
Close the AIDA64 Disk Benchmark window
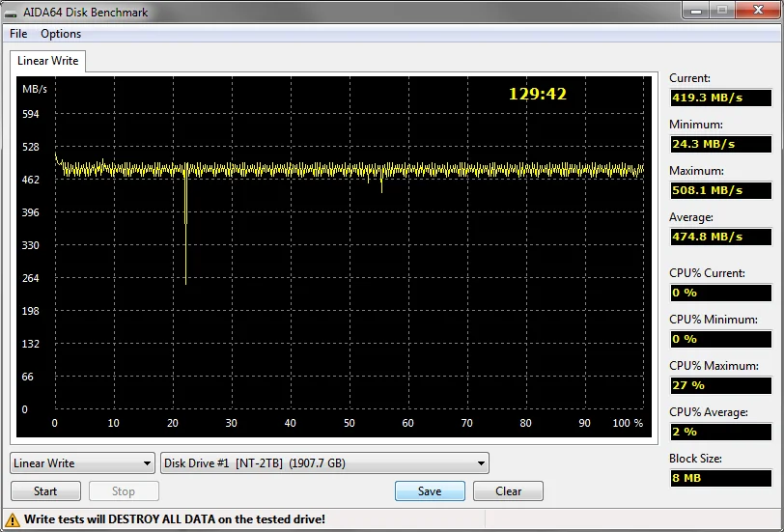click(x=759, y=10)
